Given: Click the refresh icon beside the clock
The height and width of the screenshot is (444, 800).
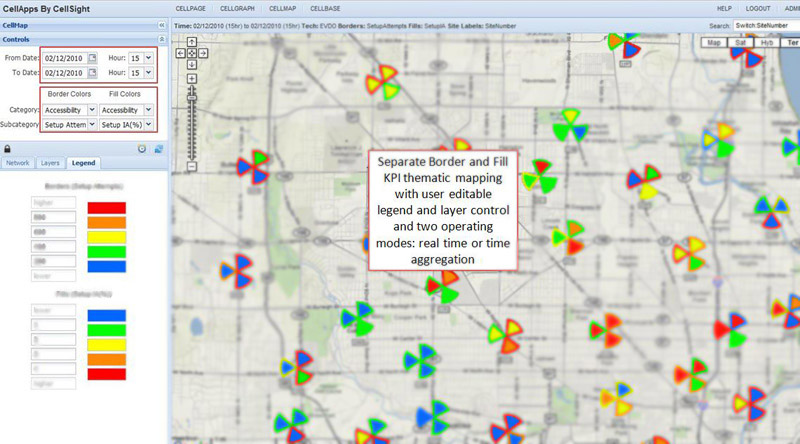Looking at the screenshot, I should pos(158,148).
